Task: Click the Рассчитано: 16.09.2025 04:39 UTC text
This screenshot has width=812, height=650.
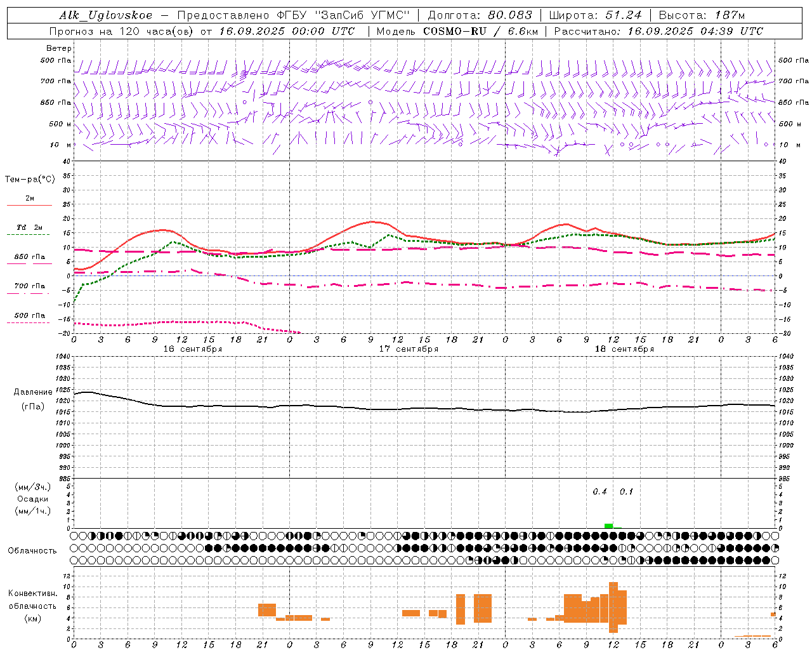Action: click(x=658, y=31)
